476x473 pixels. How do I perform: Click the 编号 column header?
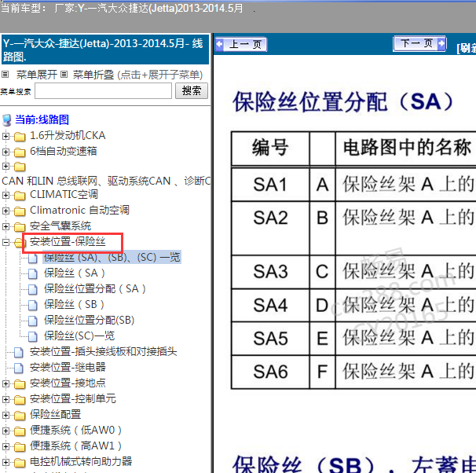(270, 148)
